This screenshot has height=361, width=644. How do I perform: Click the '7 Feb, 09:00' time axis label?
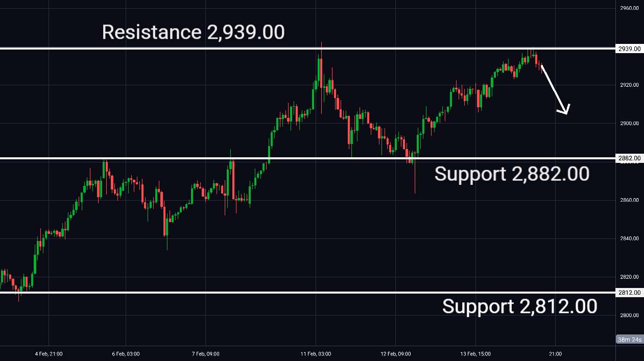205,354
